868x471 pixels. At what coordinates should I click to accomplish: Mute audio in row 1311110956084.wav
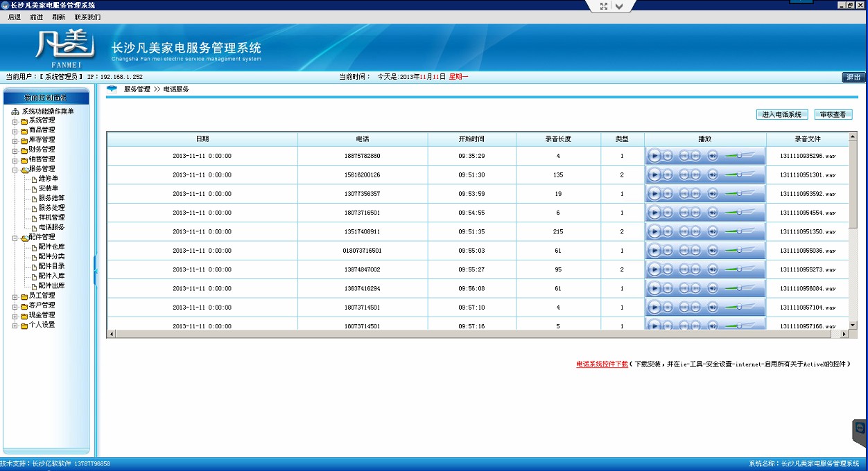click(x=713, y=288)
